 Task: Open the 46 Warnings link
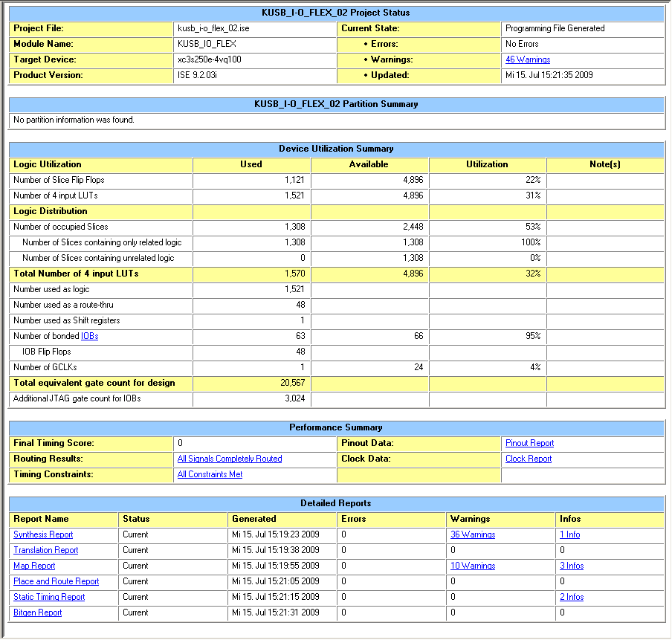point(528,59)
